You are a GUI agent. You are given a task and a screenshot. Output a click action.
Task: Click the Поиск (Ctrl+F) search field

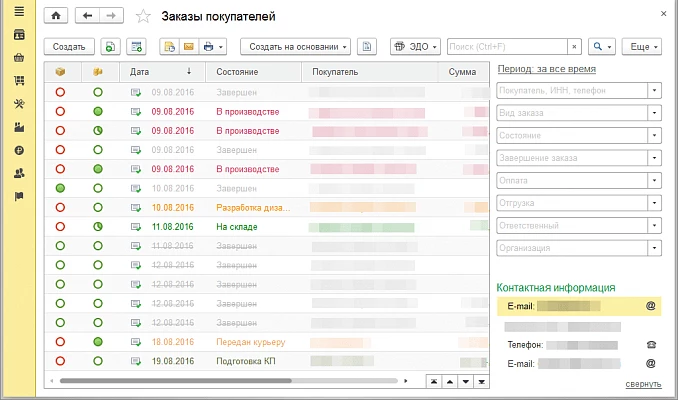pyautogui.click(x=507, y=47)
